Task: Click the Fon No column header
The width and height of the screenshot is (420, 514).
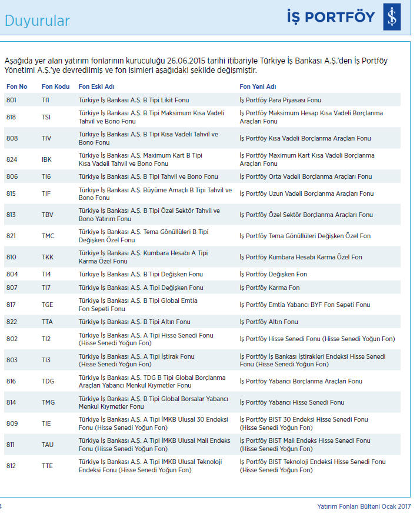Action: (16, 86)
